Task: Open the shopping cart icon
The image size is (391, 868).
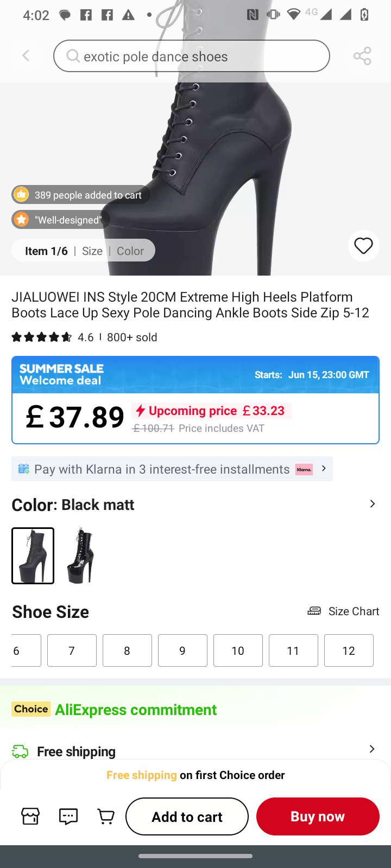Action: pyautogui.click(x=106, y=816)
